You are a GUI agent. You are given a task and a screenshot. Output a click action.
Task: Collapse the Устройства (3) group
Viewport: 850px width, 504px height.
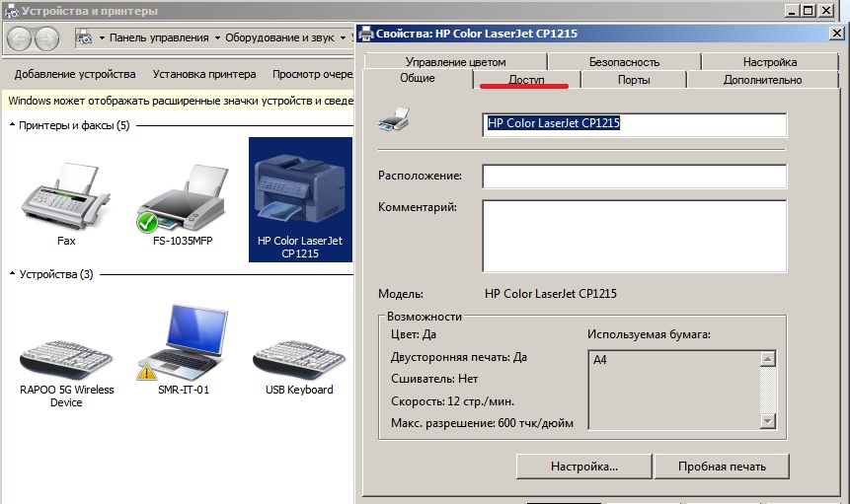pyautogui.click(x=12, y=274)
